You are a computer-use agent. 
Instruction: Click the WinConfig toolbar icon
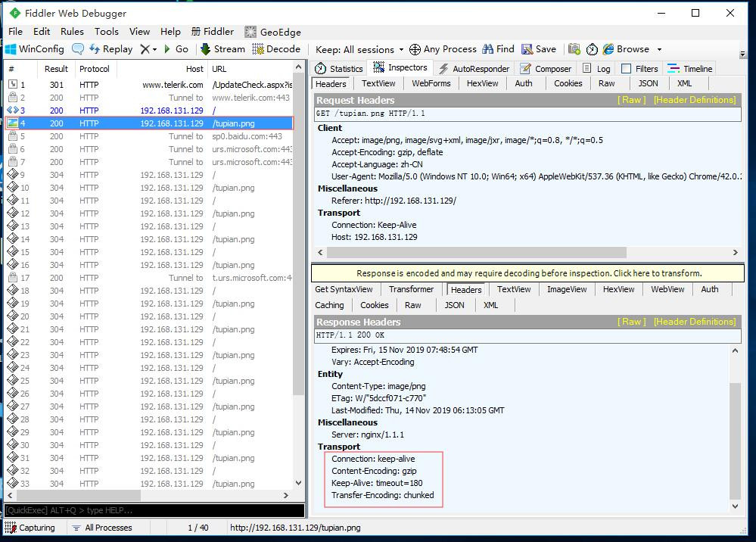[x=11, y=49]
